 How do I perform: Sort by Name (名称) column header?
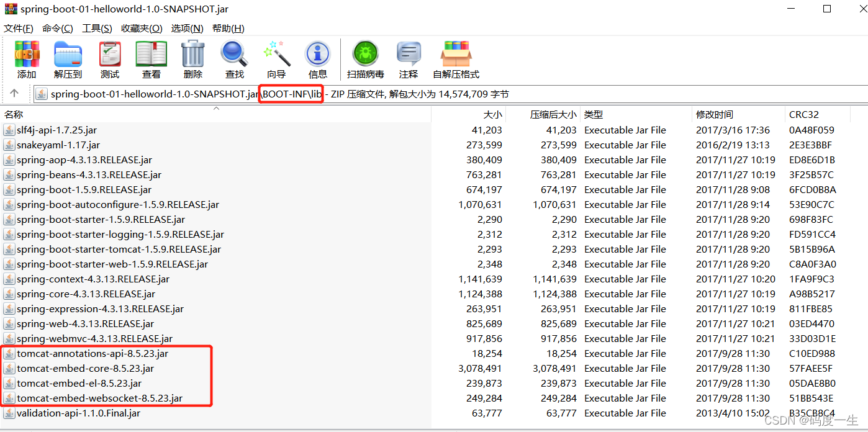click(x=14, y=114)
